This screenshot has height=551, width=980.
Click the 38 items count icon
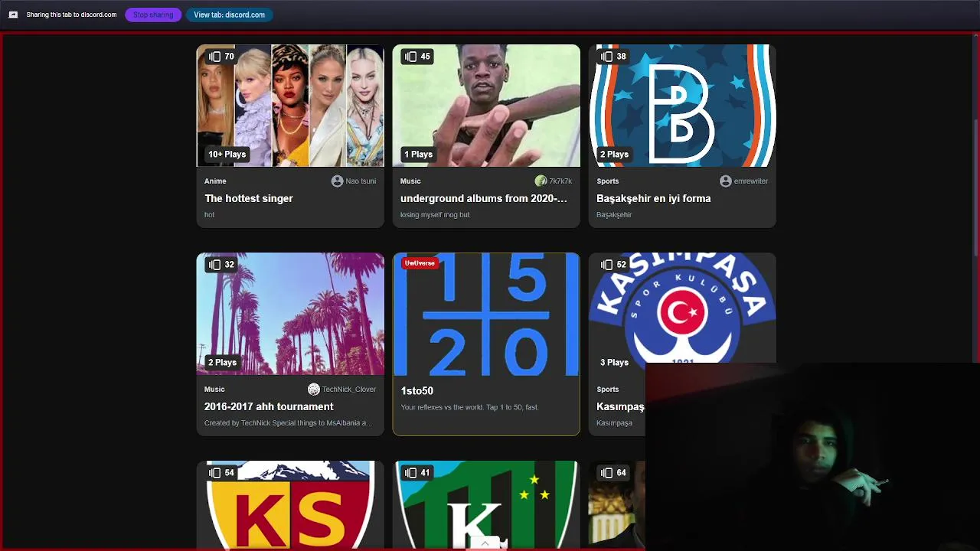tap(606, 57)
